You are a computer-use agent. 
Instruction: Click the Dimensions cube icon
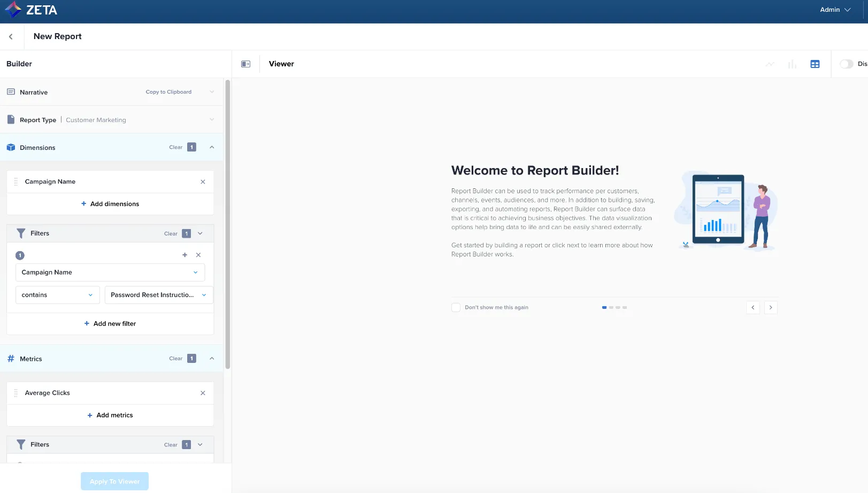point(11,147)
